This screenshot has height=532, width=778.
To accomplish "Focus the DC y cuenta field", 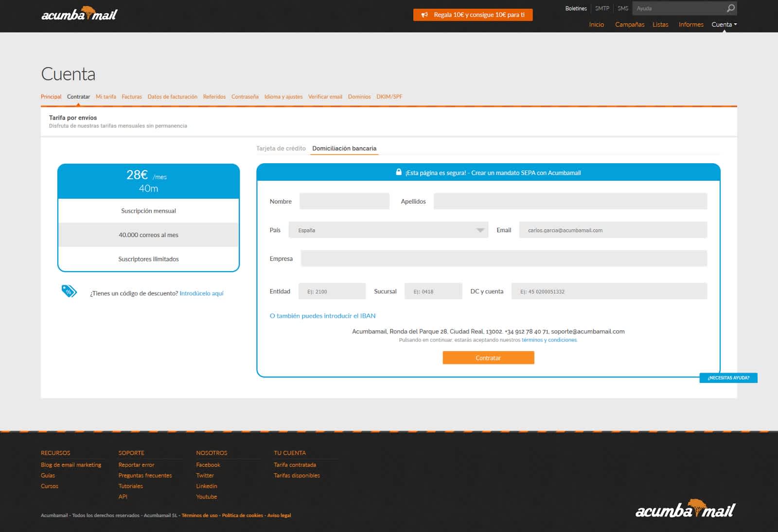I will tap(609, 291).
